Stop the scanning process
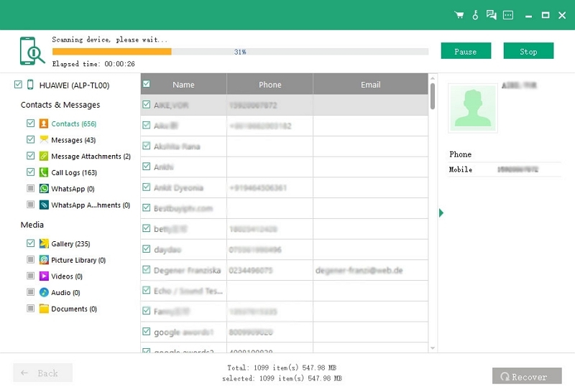 528,51
